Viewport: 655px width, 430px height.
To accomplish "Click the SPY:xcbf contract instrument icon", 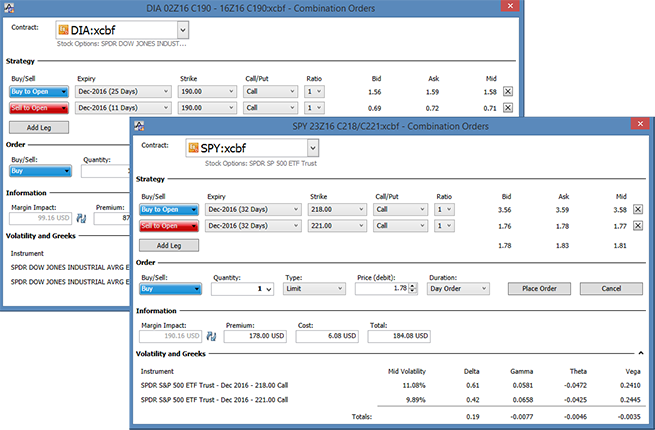I will (195, 148).
